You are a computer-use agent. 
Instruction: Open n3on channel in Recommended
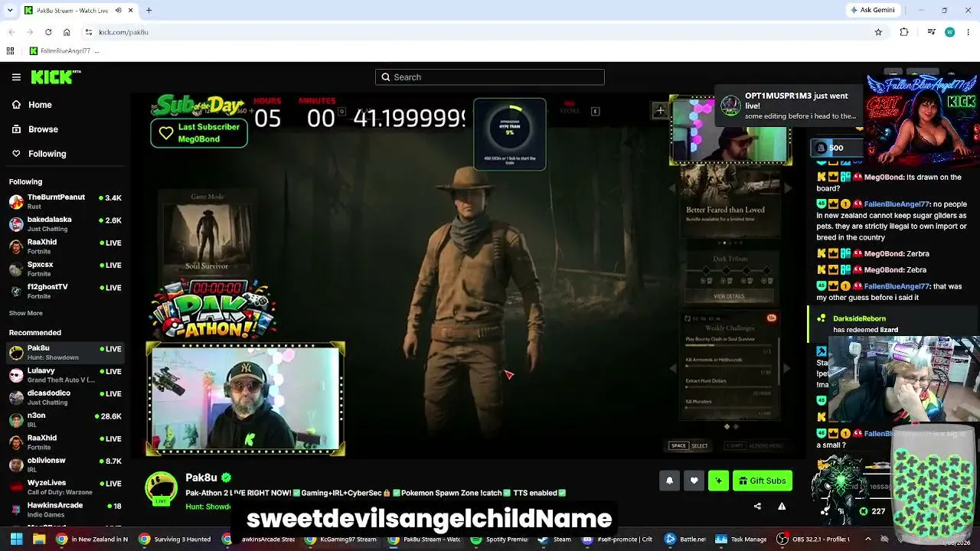[x=65, y=419]
